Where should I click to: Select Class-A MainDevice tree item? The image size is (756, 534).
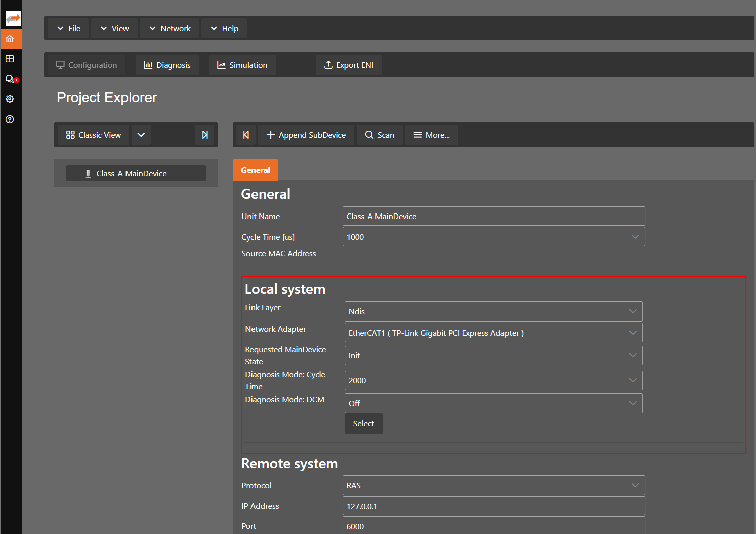136,173
